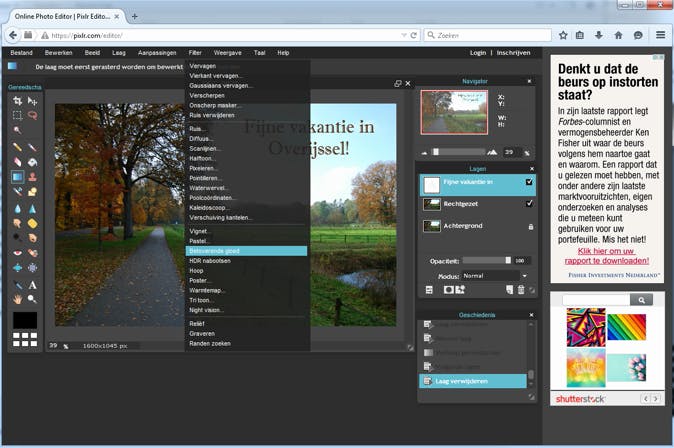Select the Brush tool
This screenshot has height=448, width=674.
click(32, 147)
